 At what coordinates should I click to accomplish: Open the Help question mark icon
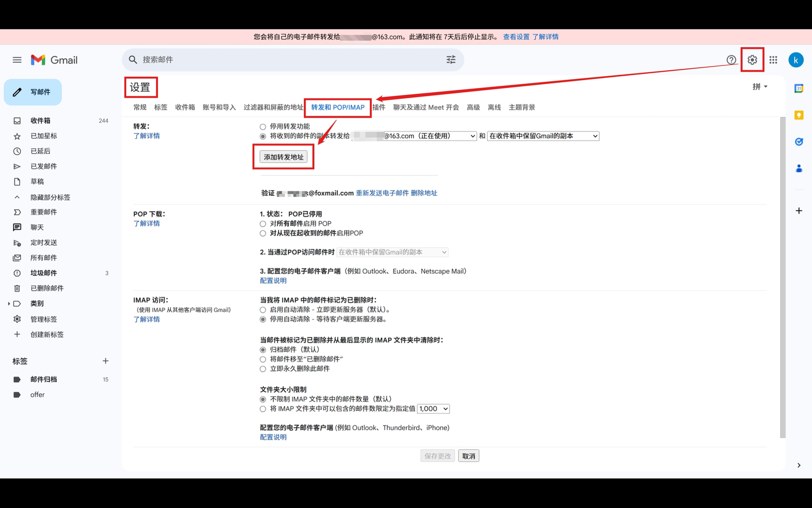(x=731, y=60)
